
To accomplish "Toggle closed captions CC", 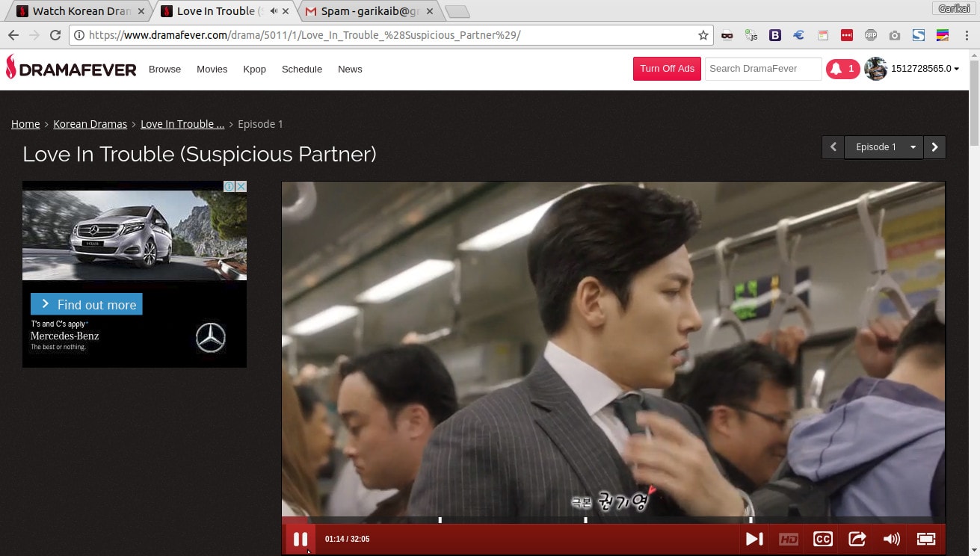I will 823,539.
